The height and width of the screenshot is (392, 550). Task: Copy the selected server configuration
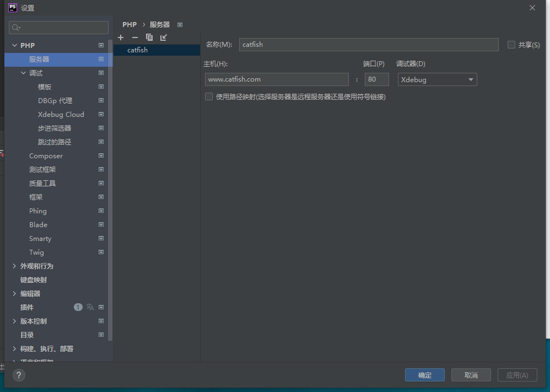149,37
